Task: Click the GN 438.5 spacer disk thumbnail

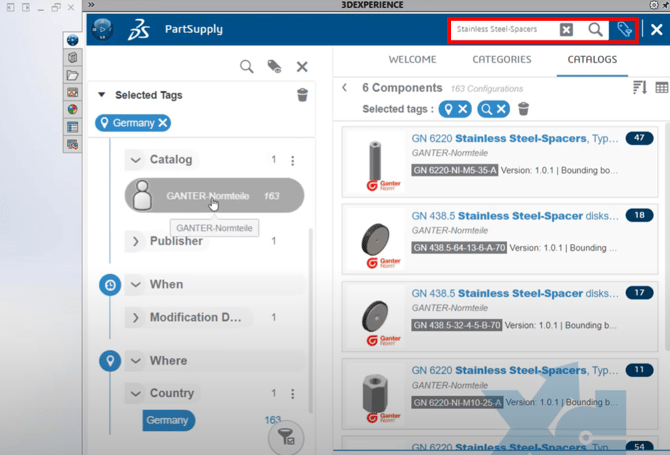Action: [377, 245]
